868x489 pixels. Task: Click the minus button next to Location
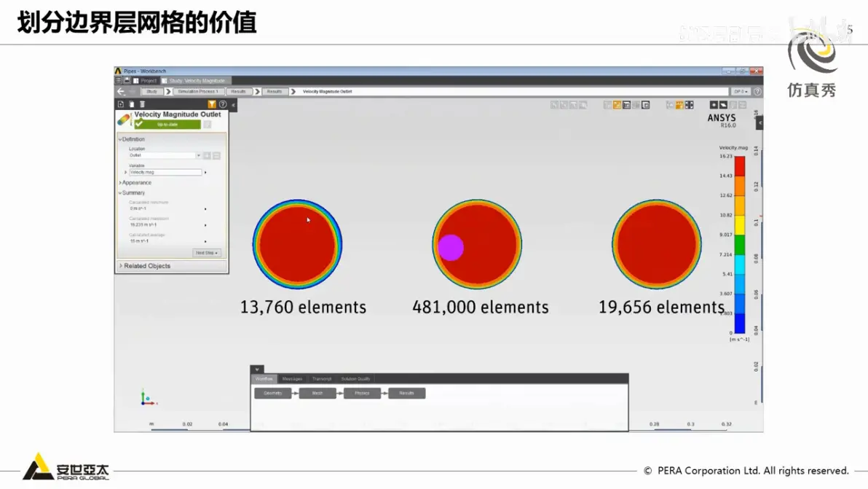[216, 156]
